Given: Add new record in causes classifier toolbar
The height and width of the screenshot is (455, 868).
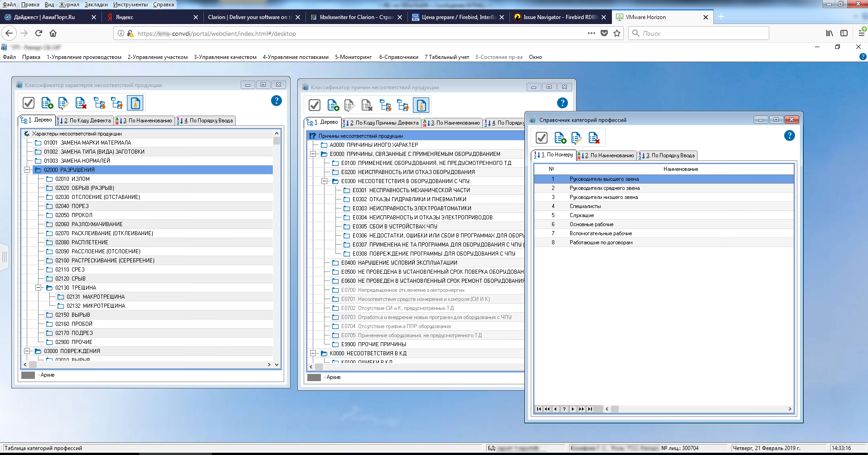Looking at the screenshot, I should 333,106.
